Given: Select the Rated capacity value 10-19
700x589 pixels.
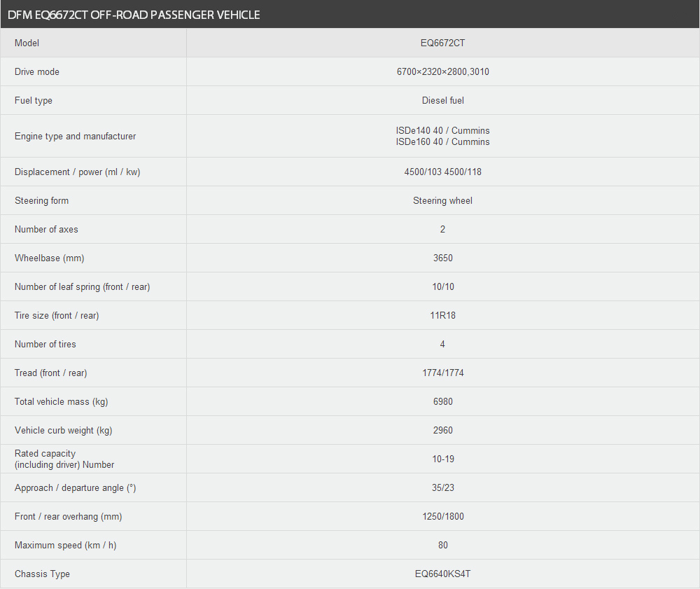Looking at the screenshot, I should [x=442, y=459].
